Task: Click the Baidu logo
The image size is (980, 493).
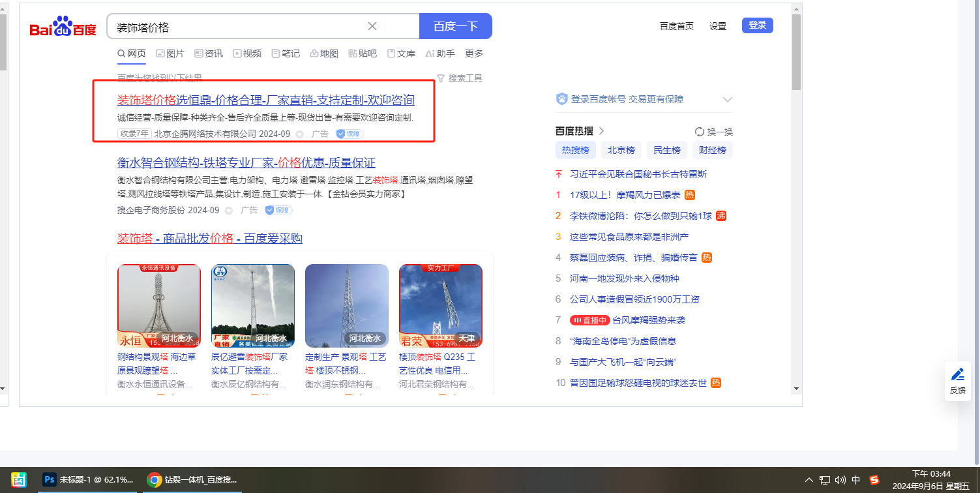Action: pos(63,27)
